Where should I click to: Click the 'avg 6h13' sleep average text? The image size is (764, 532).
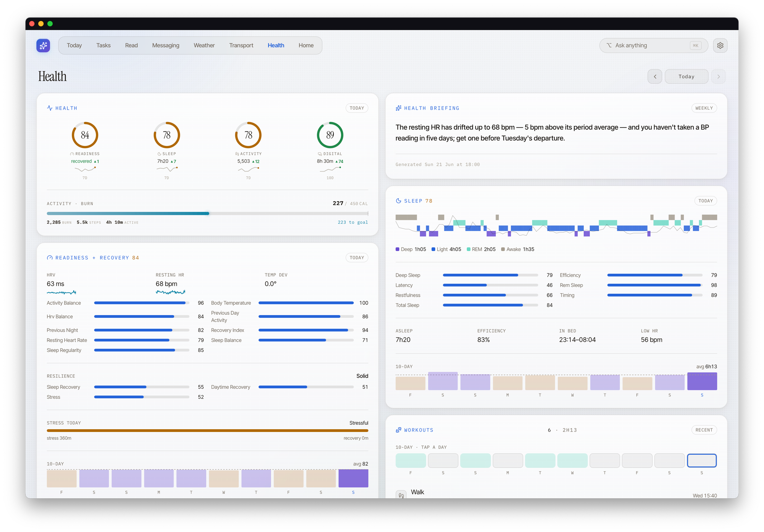(x=706, y=367)
